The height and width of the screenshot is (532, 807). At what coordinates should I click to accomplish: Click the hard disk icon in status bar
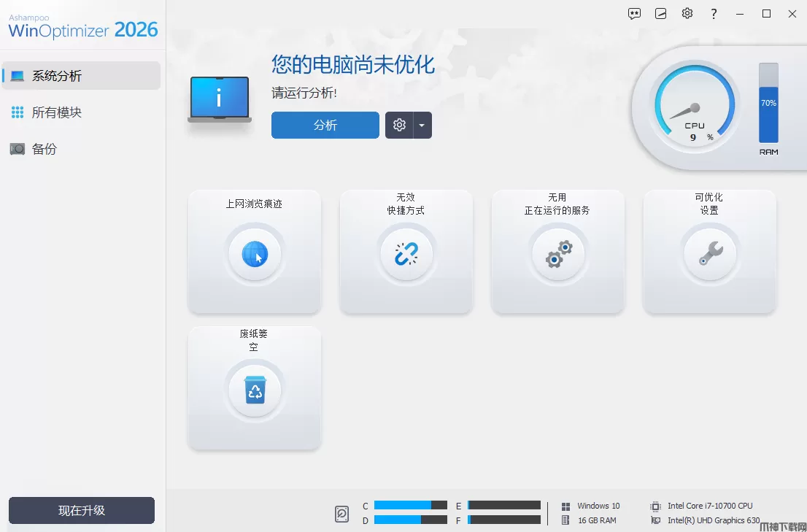click(x=341, y=514)
